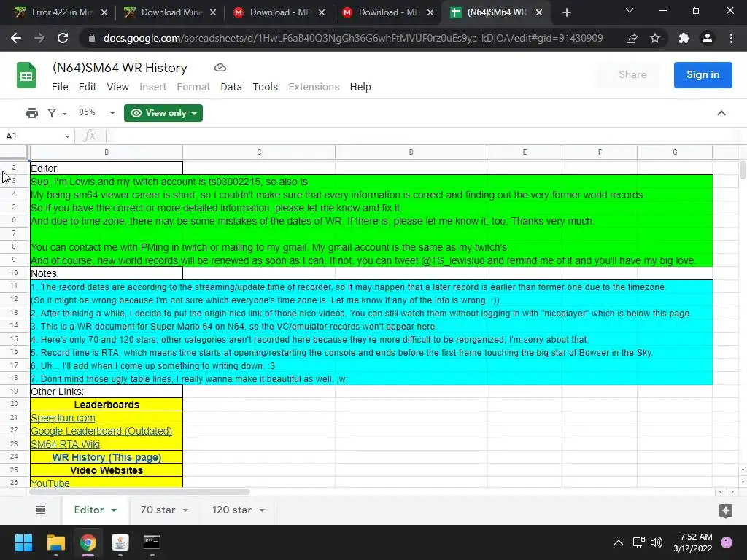This screenshot has width=747, height=560.
Task: Click the Google Sheets home icon
Action: tap(26, 75)
